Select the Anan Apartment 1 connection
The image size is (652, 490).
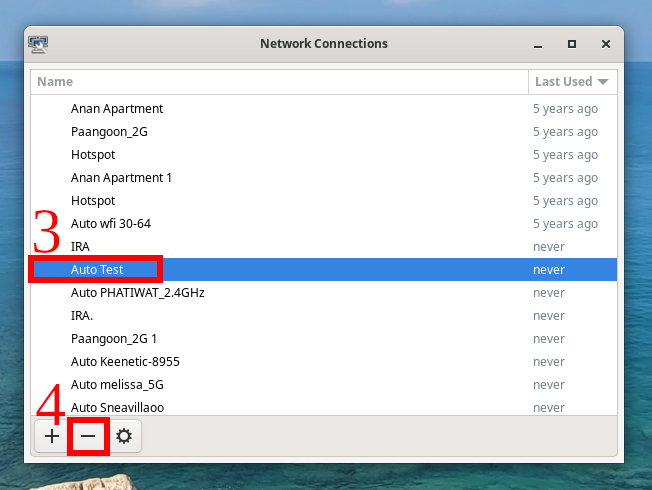click(121, 178)
